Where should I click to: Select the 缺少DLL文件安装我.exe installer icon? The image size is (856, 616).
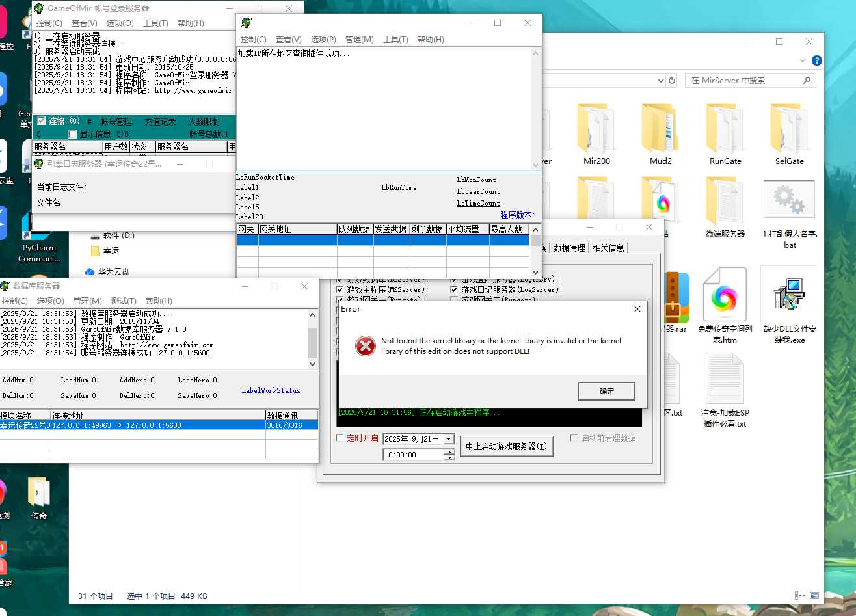point(789,294)
